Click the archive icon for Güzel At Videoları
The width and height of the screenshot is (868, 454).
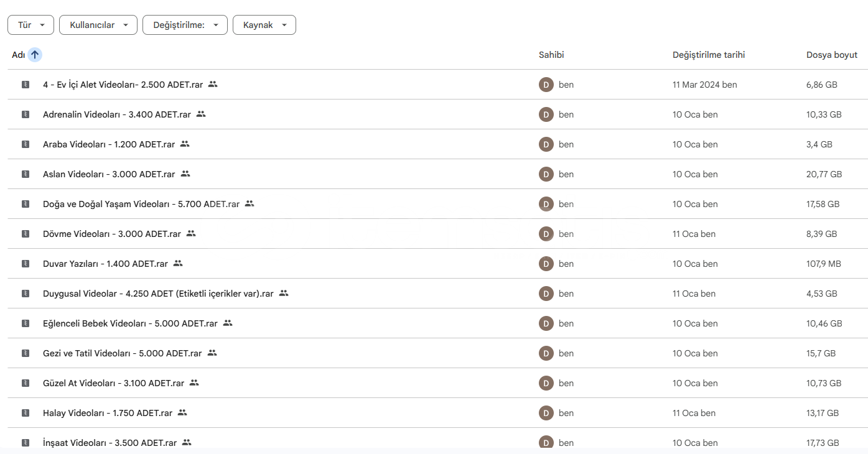(x=26, y=383)
